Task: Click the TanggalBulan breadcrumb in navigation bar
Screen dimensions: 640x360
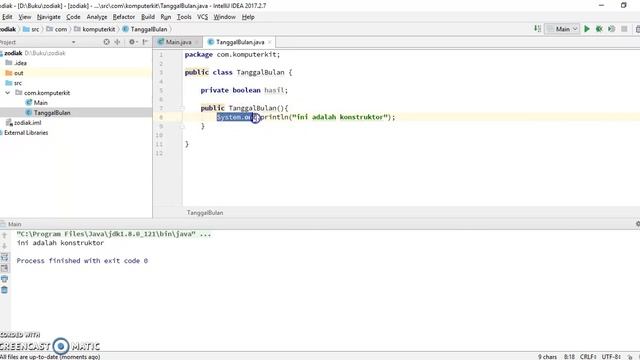Action: (x=145, y=29)
